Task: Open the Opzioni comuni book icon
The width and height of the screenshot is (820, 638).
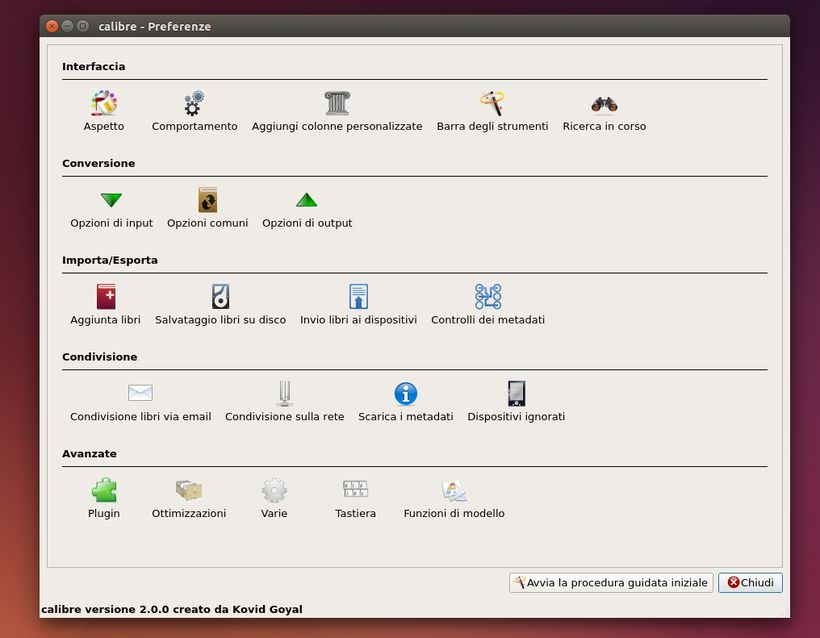Action: pos(208,200)
